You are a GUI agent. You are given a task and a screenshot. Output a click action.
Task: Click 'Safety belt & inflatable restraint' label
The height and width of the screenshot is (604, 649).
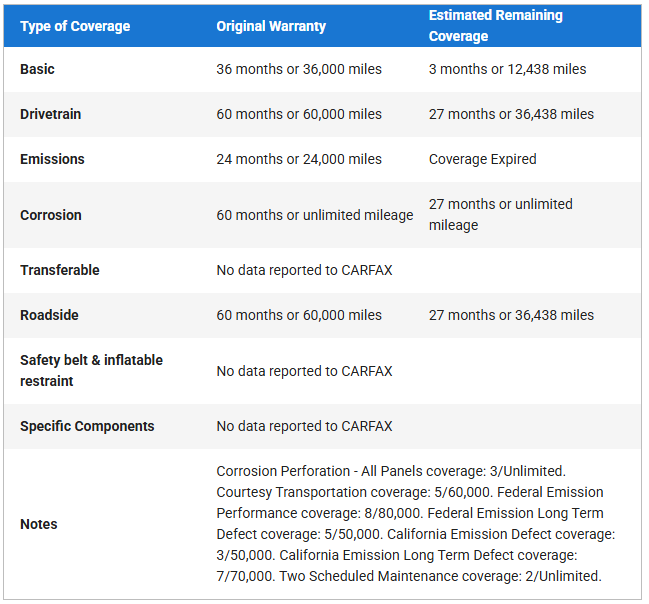pos(91,370)
